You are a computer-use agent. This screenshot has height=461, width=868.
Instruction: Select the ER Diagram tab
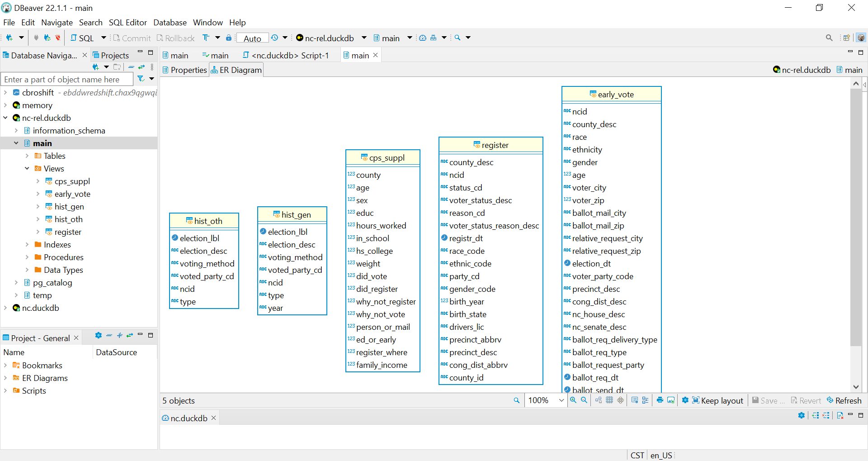point(236,70)
